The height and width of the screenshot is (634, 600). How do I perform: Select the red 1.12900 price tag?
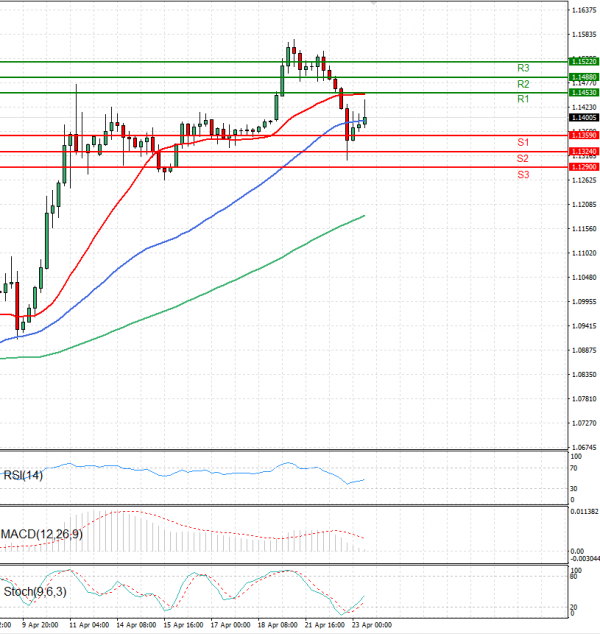click(x=584, y=167)
